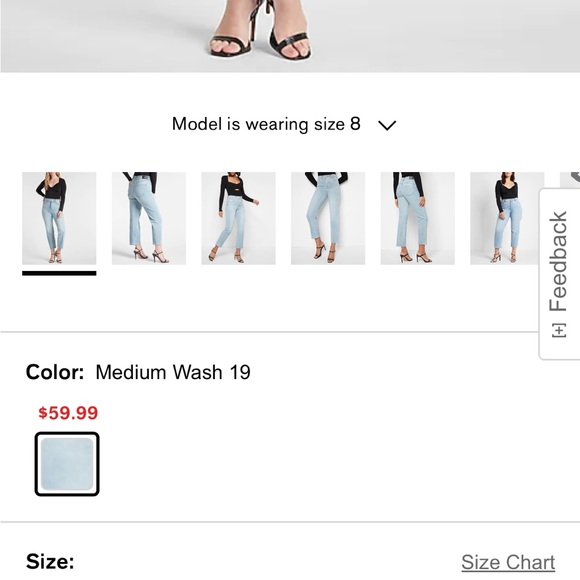
Task: Click the large product image of heels
Action: click(290, 36)
